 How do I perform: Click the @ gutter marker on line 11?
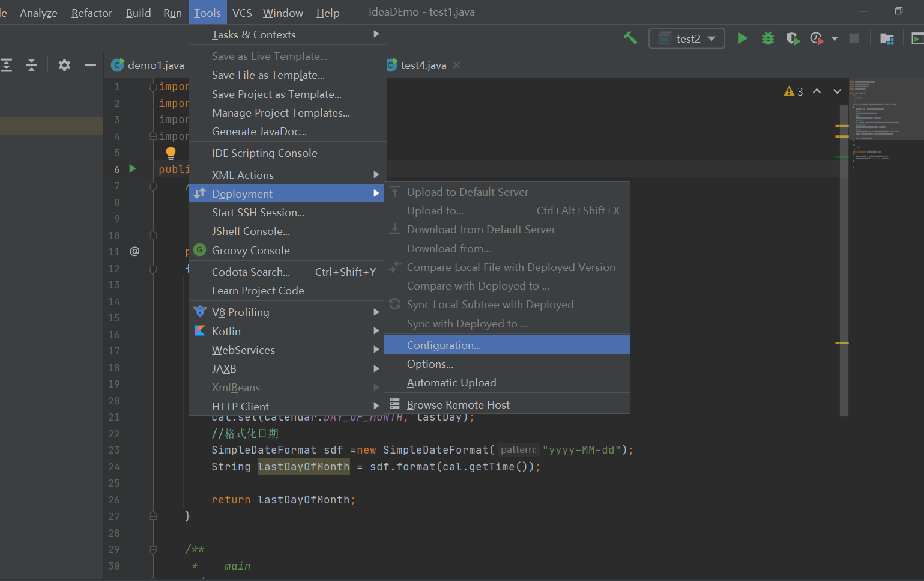pos(134,251)
